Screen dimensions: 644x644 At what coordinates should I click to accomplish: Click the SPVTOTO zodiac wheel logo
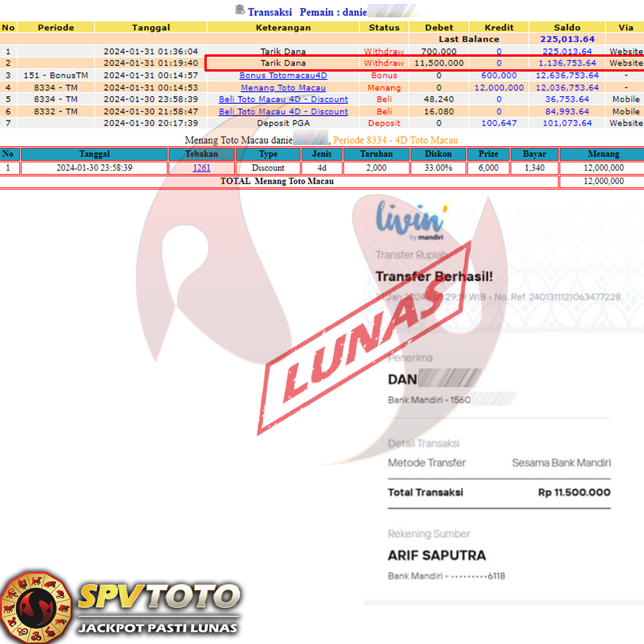coord(35,607)
